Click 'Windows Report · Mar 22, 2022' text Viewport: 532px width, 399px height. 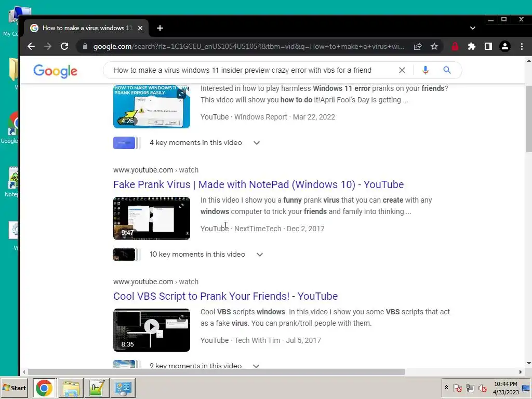point(285,117)
